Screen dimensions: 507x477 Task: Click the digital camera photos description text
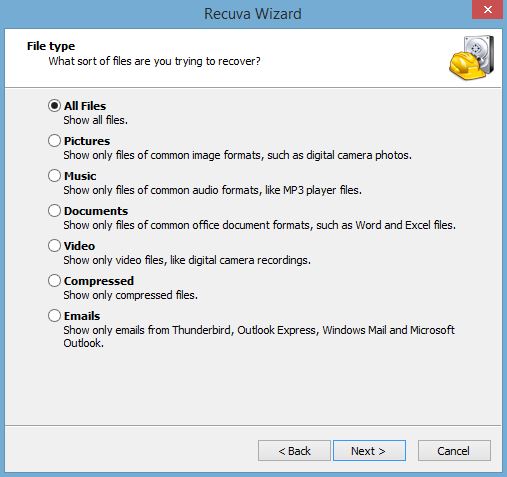237,155
